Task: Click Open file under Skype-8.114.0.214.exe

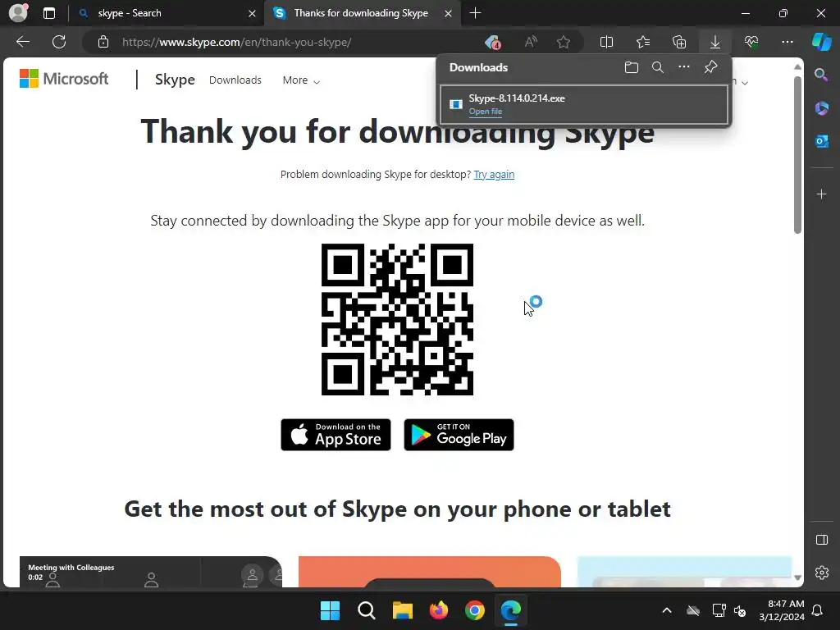Action: [486, 112]
